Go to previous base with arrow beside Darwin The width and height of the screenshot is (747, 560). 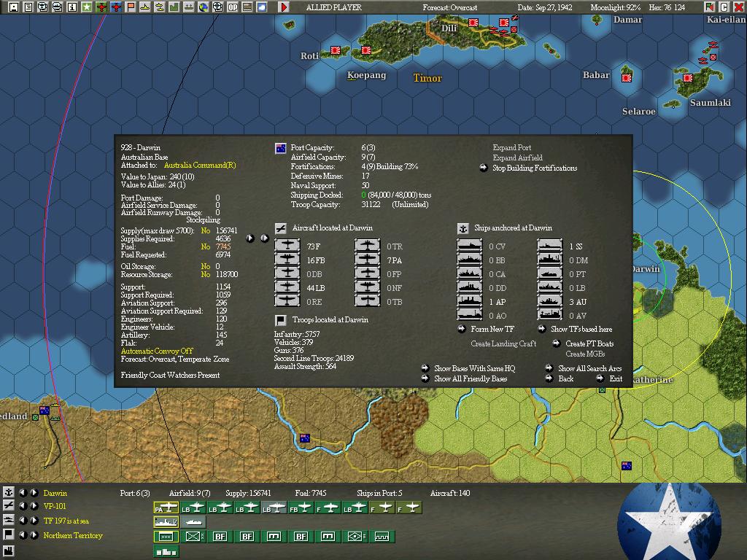click(x=23, y=493)
